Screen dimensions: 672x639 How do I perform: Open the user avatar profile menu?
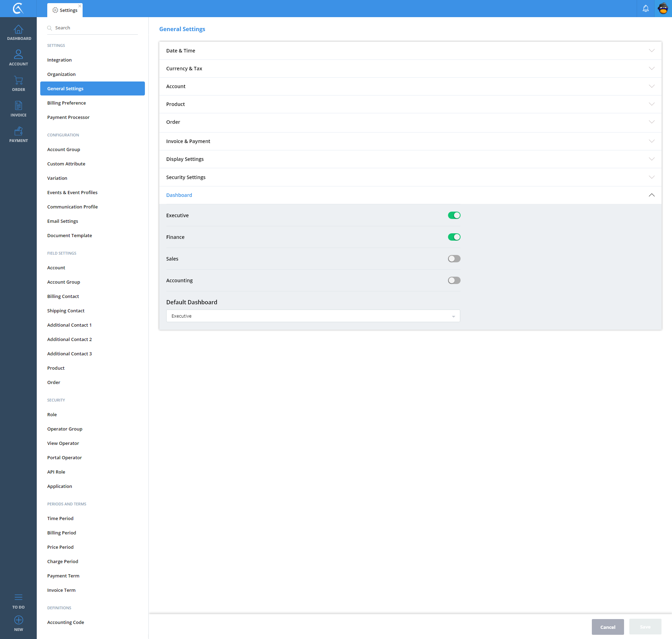(663, 8)
